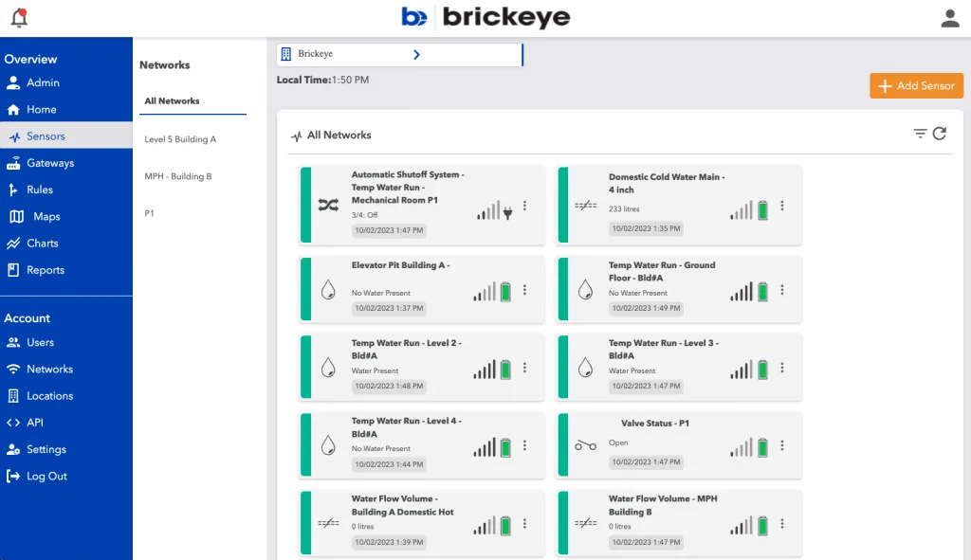Open Domestic Cold Water Main - 4 inch card

coord(679,205)
